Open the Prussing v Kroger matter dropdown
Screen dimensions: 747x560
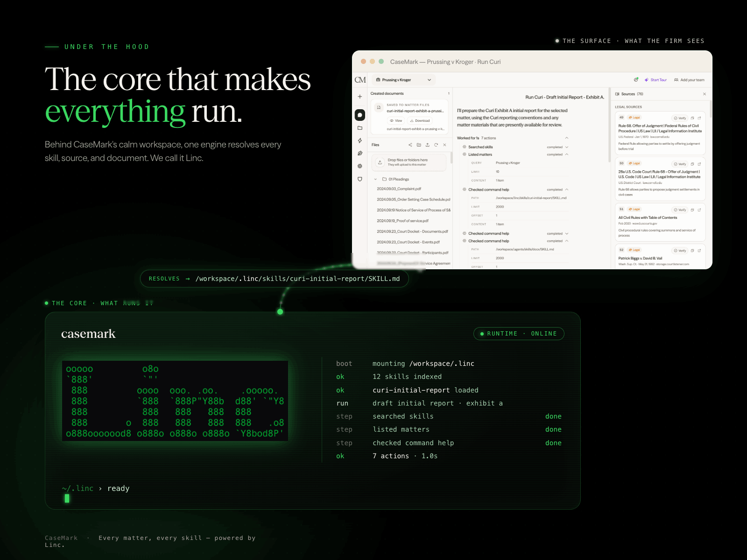[x=404, y=80]
